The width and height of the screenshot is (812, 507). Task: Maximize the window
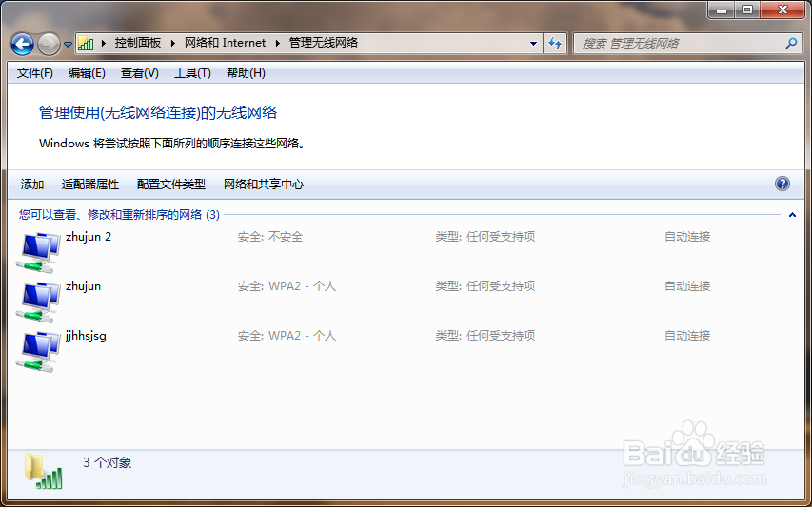[747, 10]
